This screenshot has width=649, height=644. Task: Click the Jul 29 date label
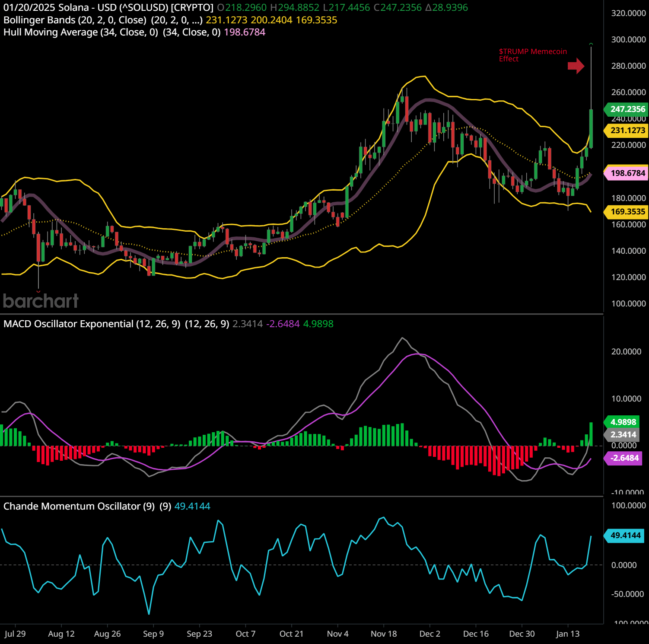click(x=15, y=634)
